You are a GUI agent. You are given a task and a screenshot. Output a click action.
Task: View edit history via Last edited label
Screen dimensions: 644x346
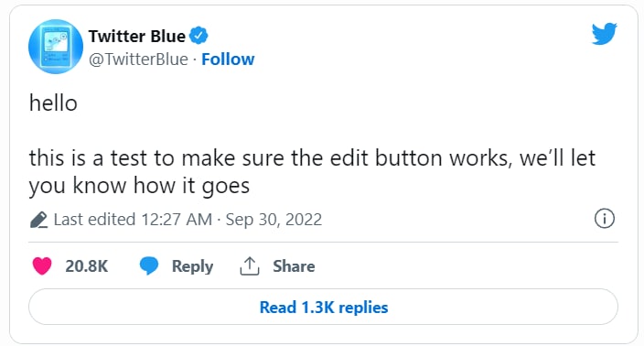click(94, 220)
